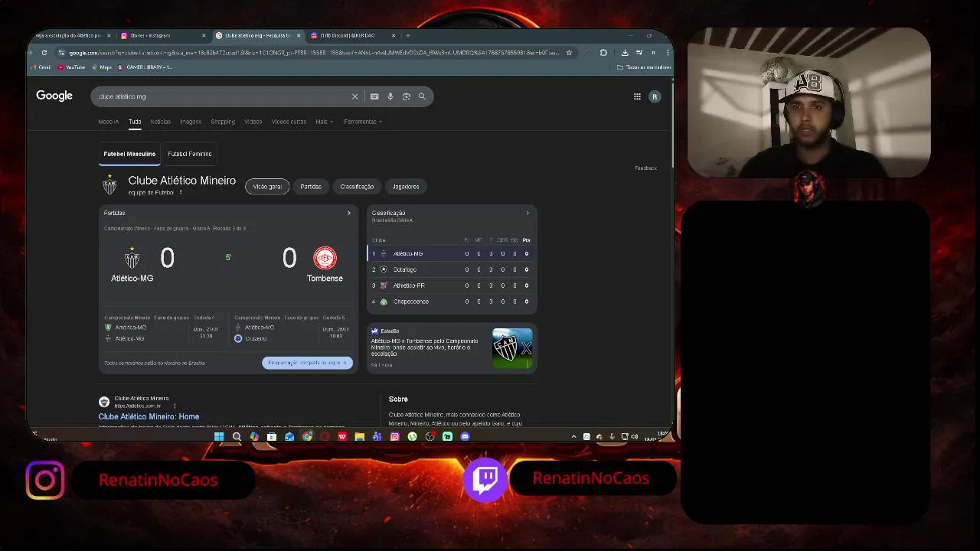Image resolution: width=980 pixels, height=551 pixels.
Task: Switch to the Stories - Instagram tab
Action: 163,35
